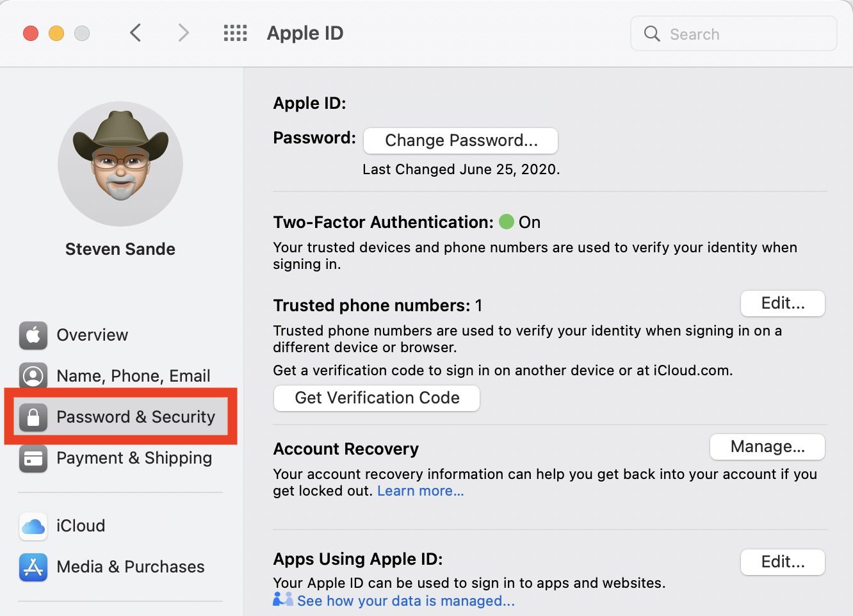The height and width of the screenshot is (616, 853).
Task: Click the Overview Apple logo icon
Action: click(x=33, y=336)
